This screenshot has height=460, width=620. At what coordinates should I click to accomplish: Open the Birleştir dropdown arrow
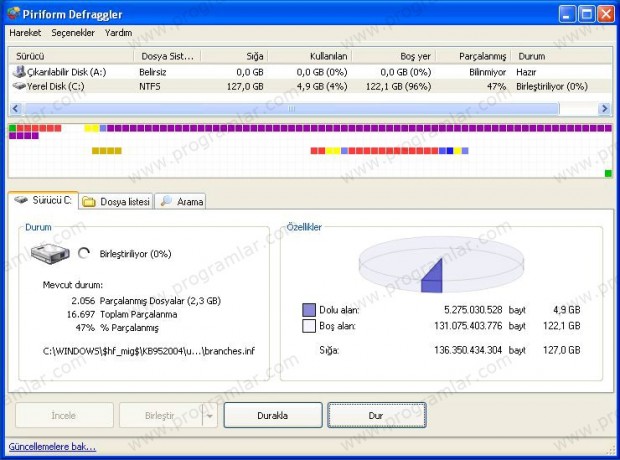click(x=210, y=415)
